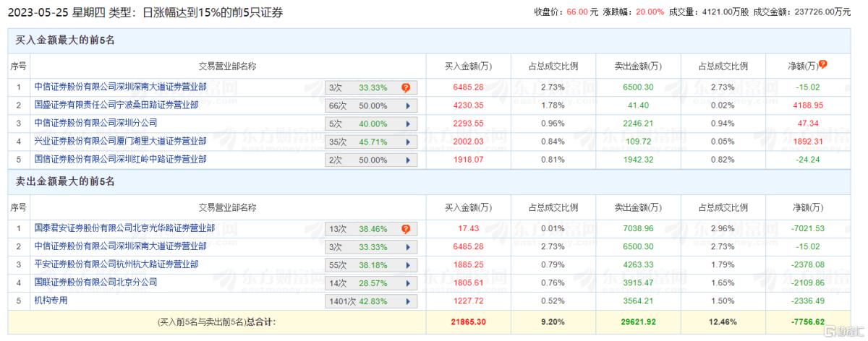Viewport: 868px width, 341px height.
Task: Open 中信证券股份有限公司深圳分公司 link
Action: point(95,123)
